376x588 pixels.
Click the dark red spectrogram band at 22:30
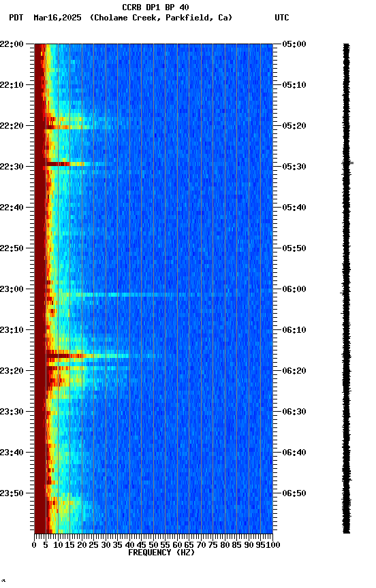coord(58,164)
